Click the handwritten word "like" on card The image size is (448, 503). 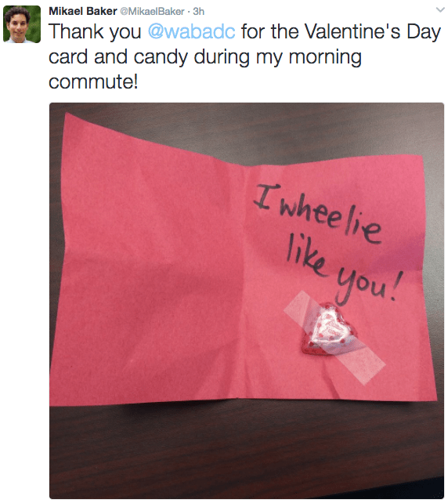click(x=306, y=257)
